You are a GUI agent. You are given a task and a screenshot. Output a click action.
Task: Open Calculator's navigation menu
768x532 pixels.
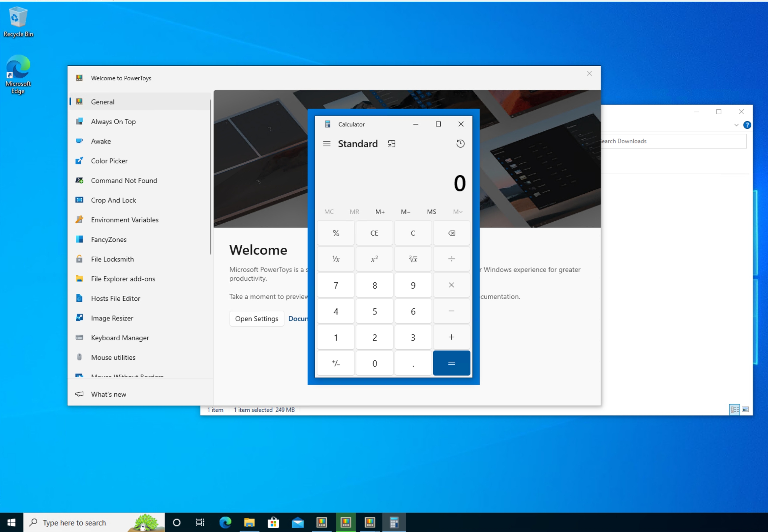326,143
